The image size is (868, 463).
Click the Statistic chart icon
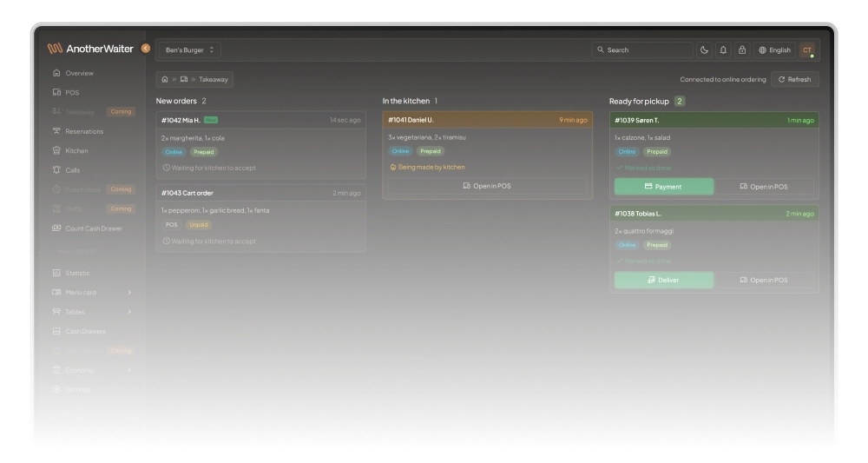tap(56, 273)
